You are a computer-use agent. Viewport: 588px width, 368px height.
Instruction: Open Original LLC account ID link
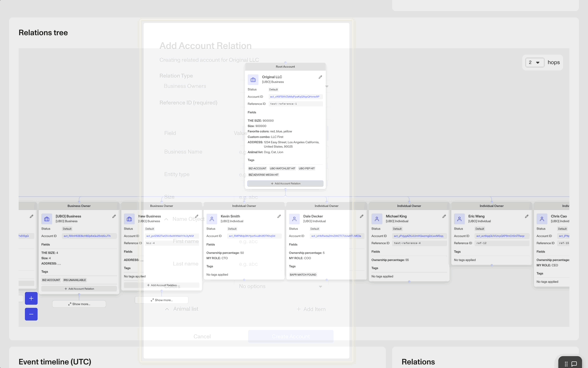pyautogui.click(x=295, y=97)
